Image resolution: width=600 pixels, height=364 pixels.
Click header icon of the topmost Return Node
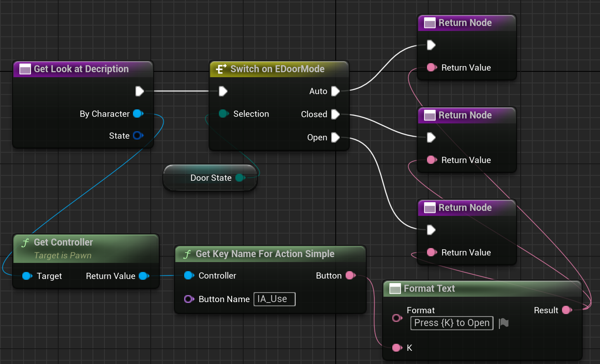tap(430, 23)
